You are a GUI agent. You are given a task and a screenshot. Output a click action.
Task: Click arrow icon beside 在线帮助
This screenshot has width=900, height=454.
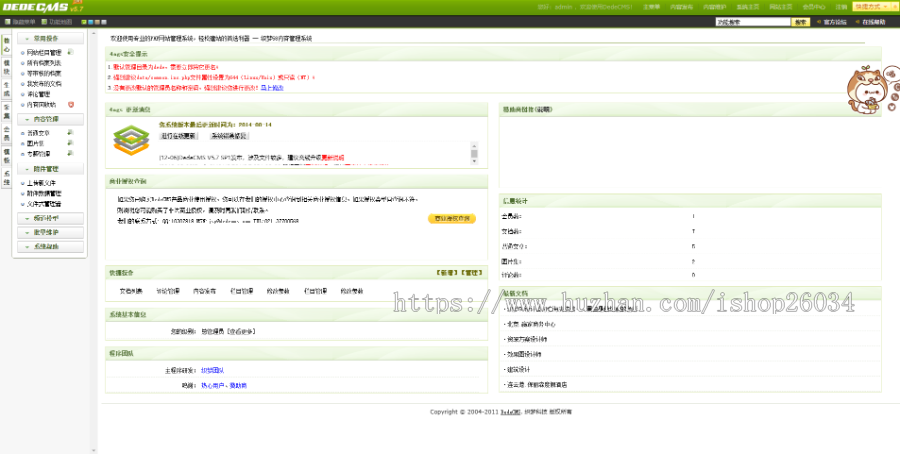point(858,22)
